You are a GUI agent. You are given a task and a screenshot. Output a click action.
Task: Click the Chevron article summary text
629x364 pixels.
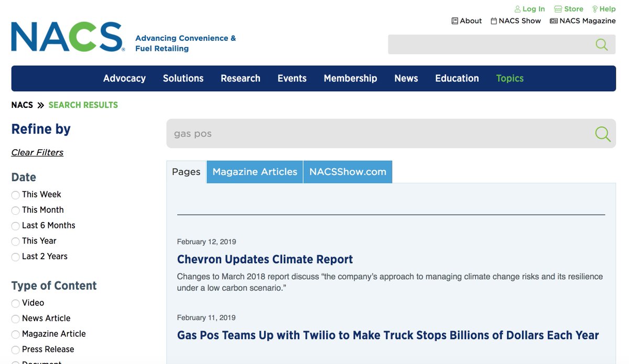(390, 282)
